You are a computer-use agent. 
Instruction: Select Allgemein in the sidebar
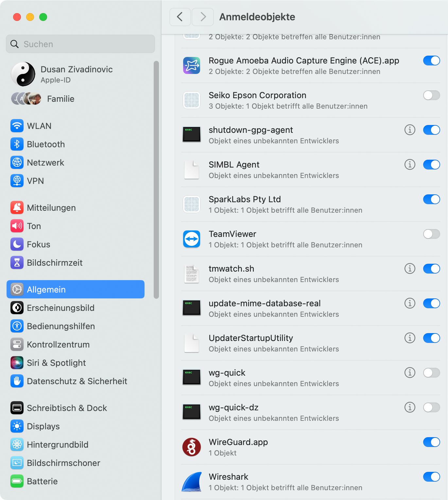click(76, 289)
